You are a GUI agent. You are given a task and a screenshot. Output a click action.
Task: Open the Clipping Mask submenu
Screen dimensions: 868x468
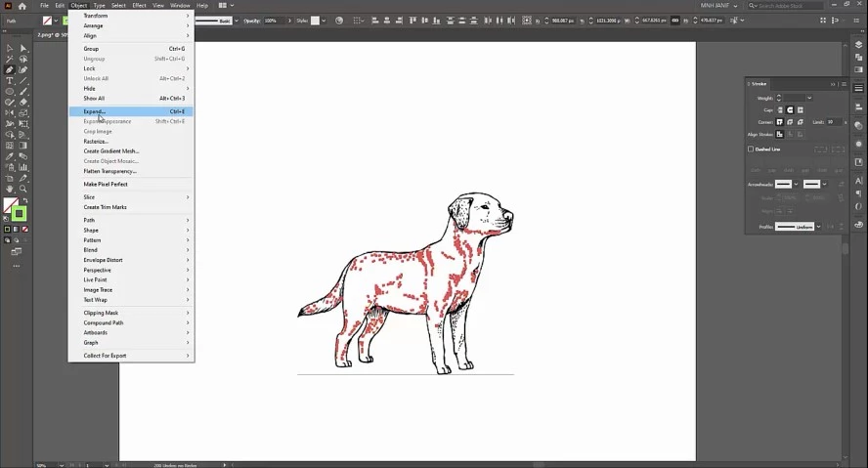click(x=131, y=313)
